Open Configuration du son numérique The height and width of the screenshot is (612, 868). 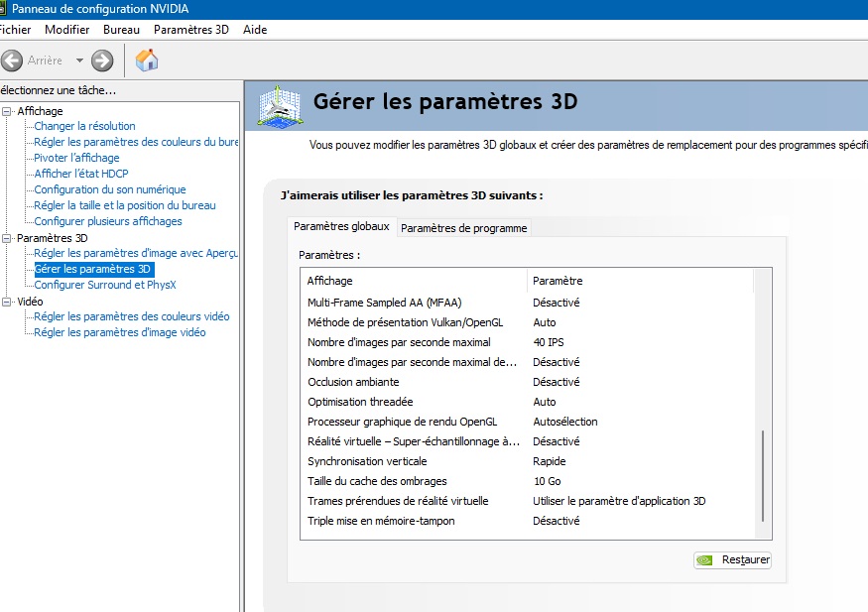coord(110,189)
